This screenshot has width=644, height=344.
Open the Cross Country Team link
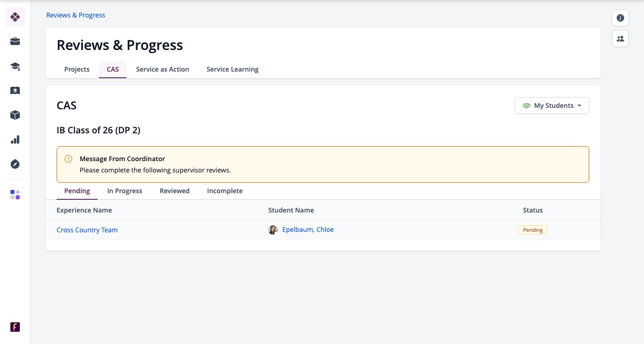(87, 230)
